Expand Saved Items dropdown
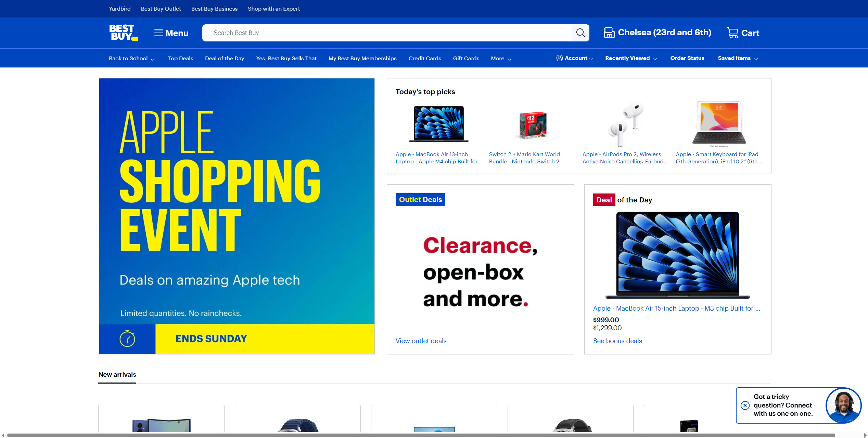Image resolution: width=868 pixels, height=438 pixels. 738,58
